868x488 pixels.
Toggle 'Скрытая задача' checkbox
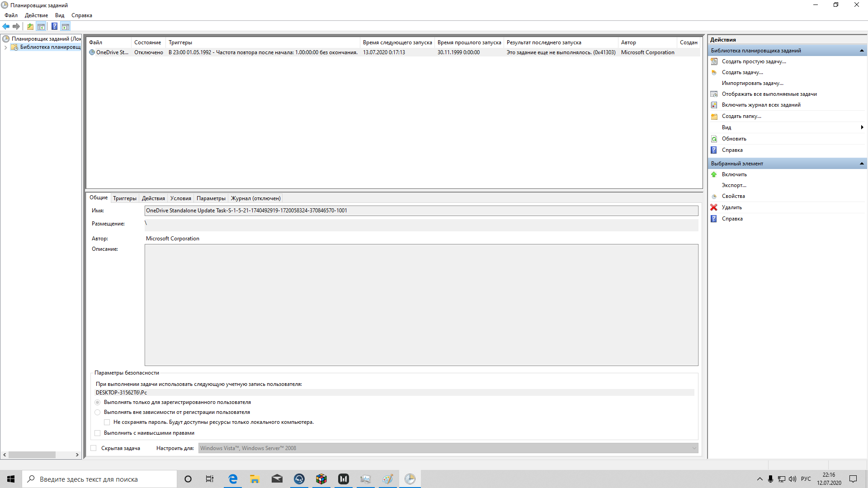[94, 448]
